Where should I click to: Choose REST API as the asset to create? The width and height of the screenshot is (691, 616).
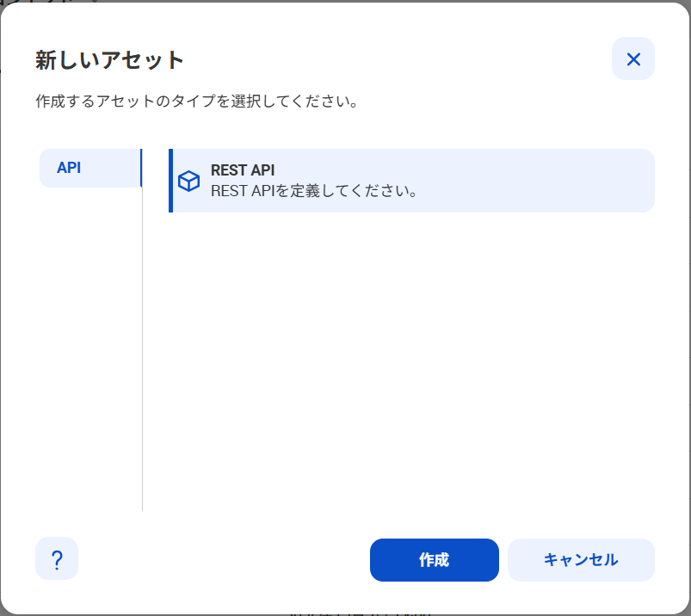tap(411, 181)
